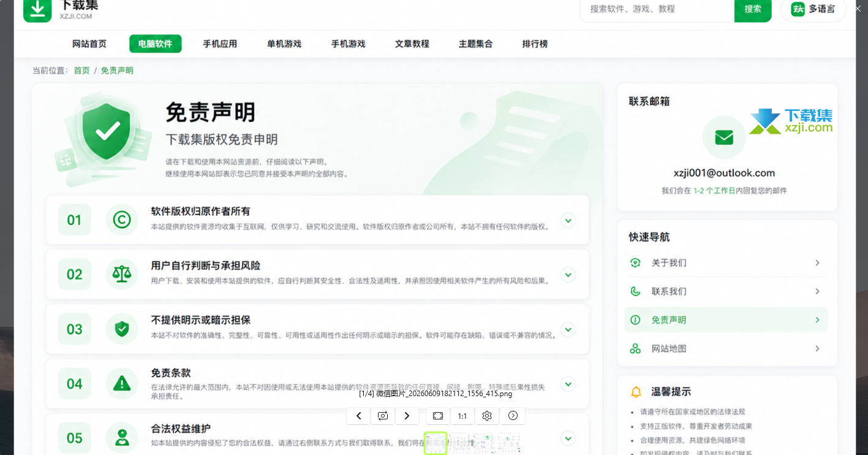Click the rotate image button in viewer
Image resolution: width=868 pixels, height=455 pixels.
pyautogui.click(x=383, y=416)
